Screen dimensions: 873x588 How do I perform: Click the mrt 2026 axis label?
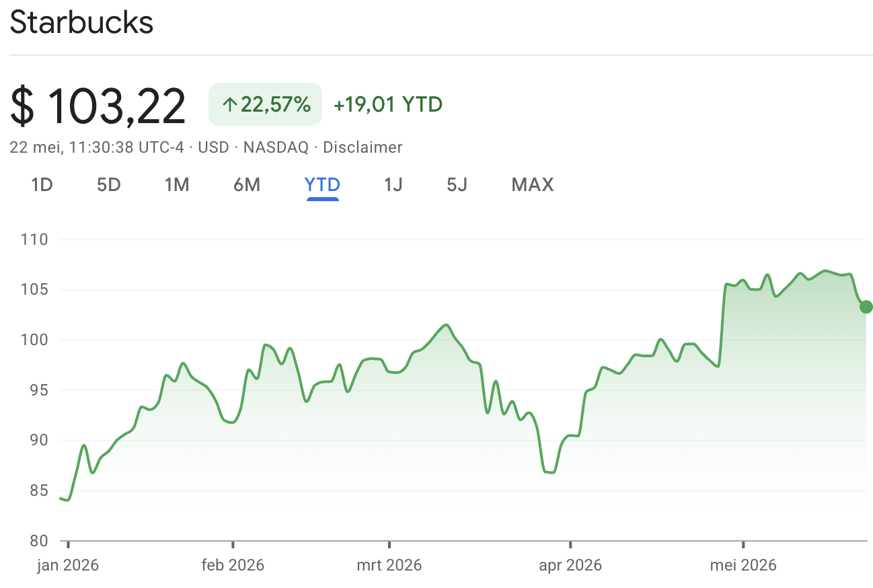click(389, 564)
